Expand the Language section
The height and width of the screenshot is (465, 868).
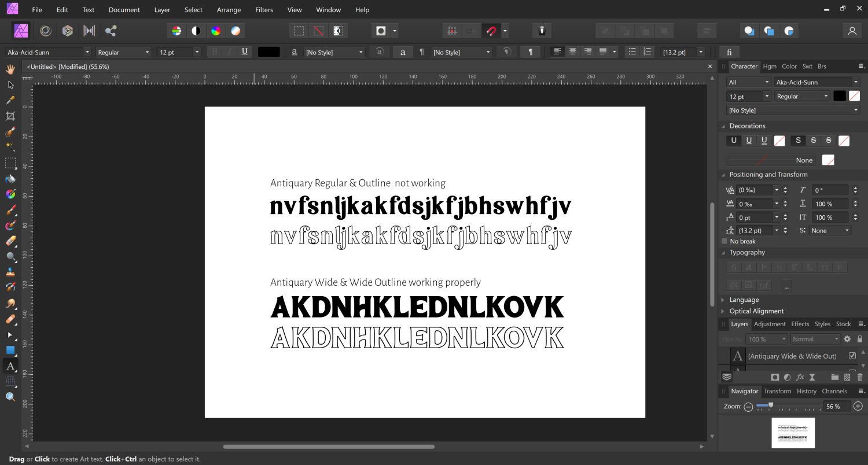click(x=744, y=300)
